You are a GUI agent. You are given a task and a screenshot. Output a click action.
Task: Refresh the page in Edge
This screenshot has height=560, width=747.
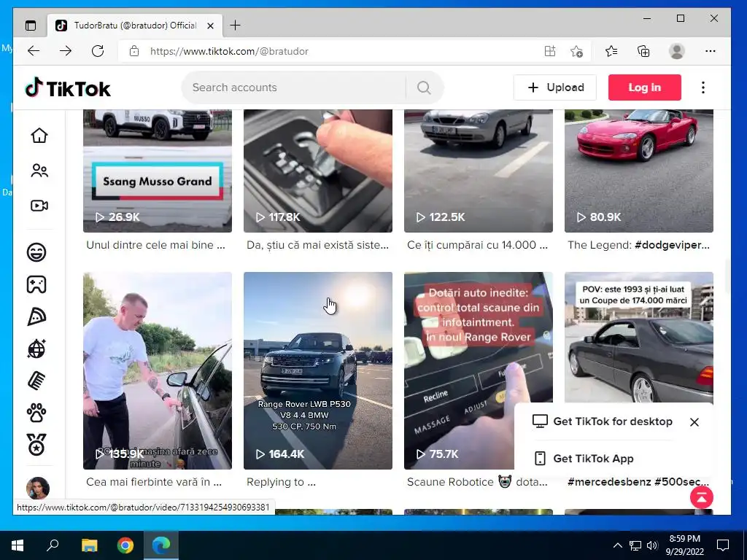98,51
